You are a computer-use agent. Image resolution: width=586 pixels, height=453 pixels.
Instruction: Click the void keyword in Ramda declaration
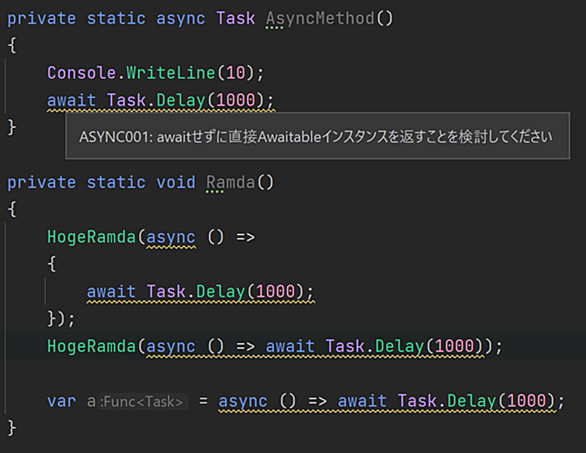click(176, 182)
